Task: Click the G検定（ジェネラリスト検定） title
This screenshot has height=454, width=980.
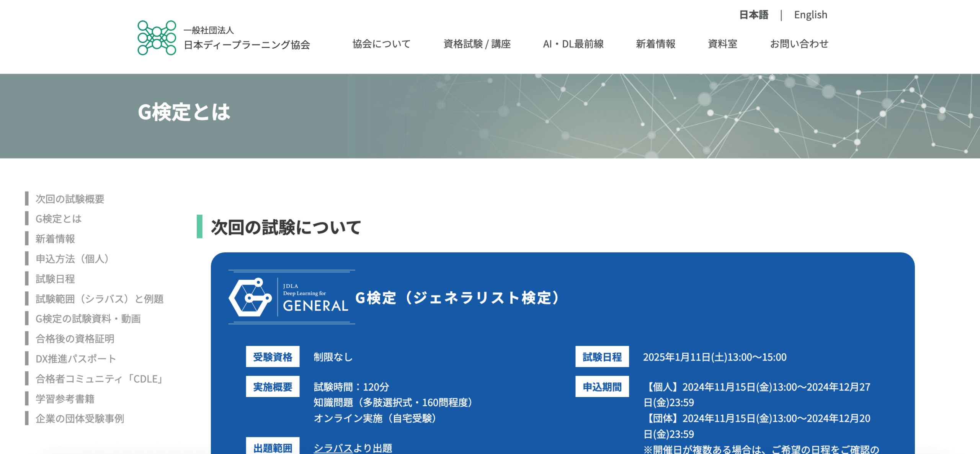Action: coord(459,298)
